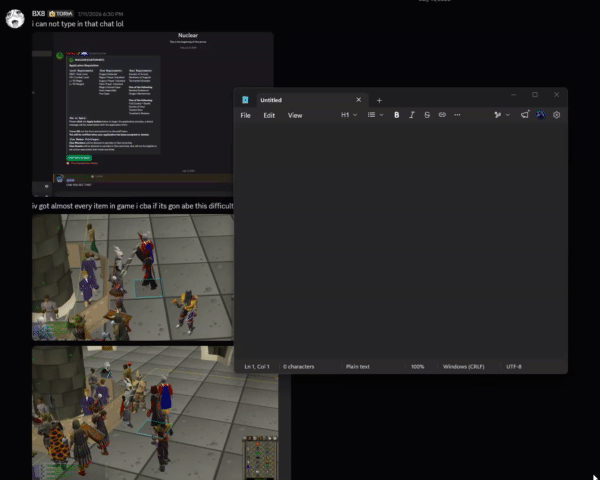This screenshot has width=600, height=480.
Task: Click the UTF-8 encoding indicator
Action: pyautogui.click(x=514, y=367)
